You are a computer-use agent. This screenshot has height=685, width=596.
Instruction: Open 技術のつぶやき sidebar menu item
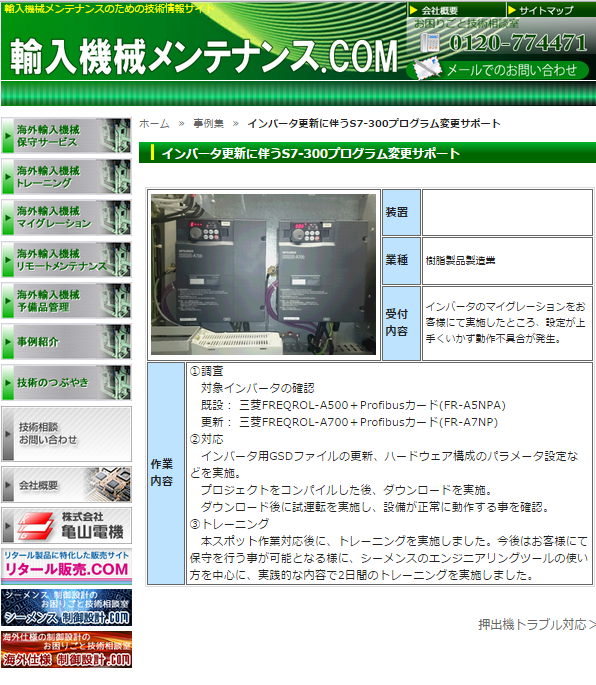66,383
